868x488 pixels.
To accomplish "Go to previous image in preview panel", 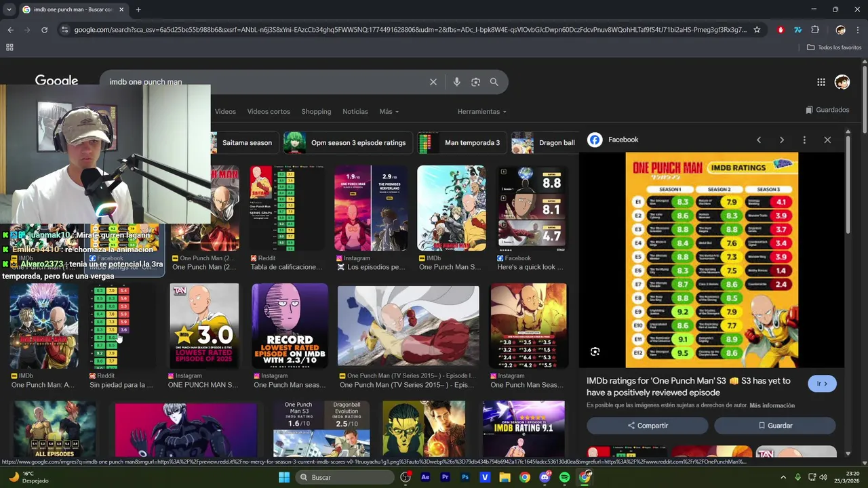I will (759, 140).
